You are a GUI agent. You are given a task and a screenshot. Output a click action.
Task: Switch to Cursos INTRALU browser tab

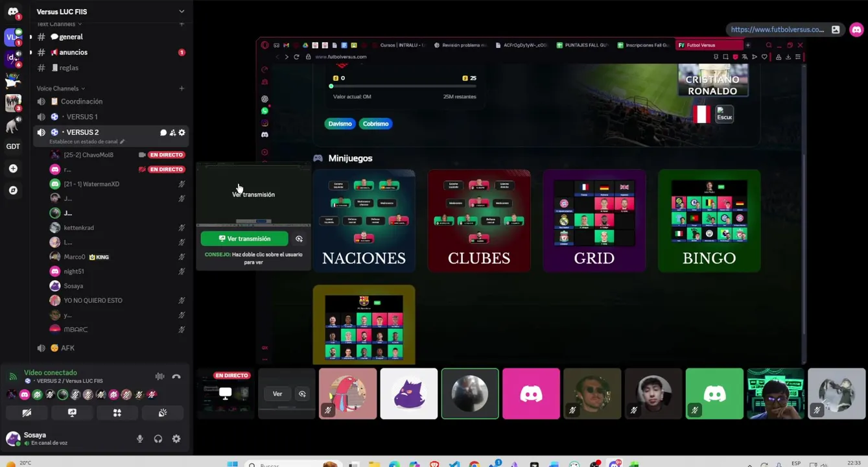[398, 45]
